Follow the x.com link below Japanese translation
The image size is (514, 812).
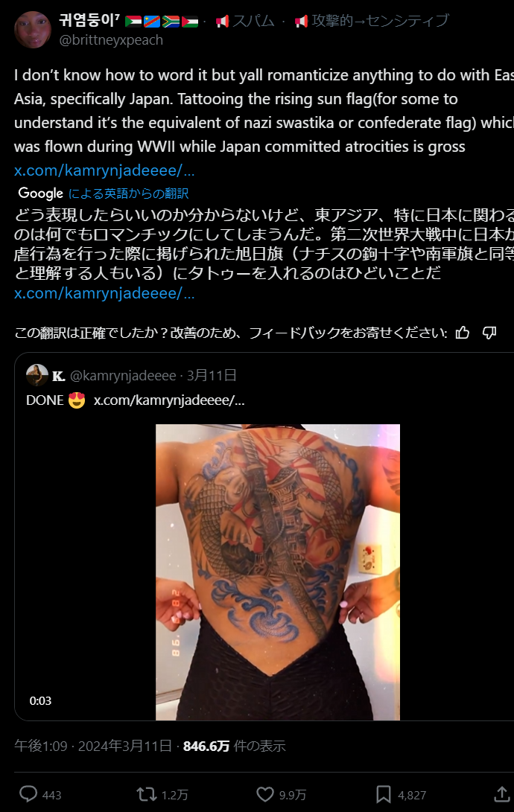tap(104, 293)
